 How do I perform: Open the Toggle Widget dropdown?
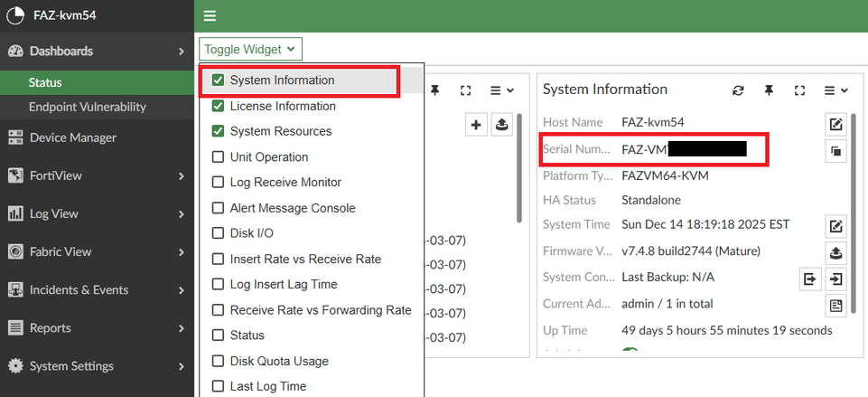point(250,50)
